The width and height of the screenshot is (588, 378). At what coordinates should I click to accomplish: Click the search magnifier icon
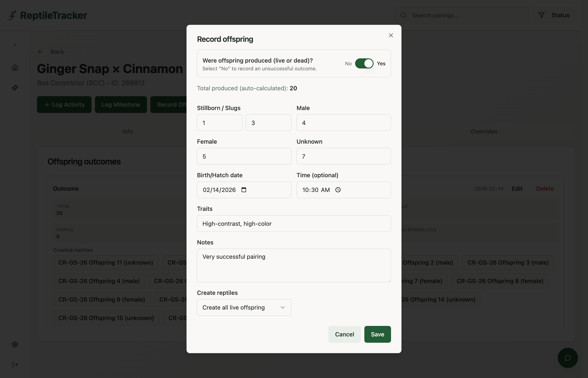coord(403,15)
